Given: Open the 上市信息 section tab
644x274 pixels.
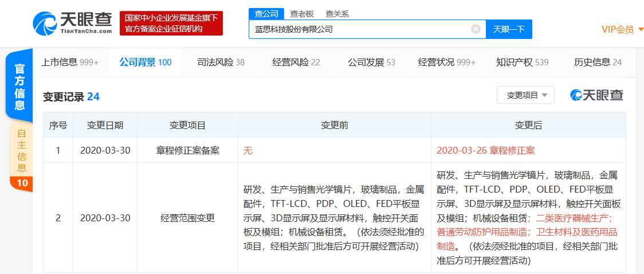Looking at the screenshot, I should pyautogui.click(x=70, y=62).
